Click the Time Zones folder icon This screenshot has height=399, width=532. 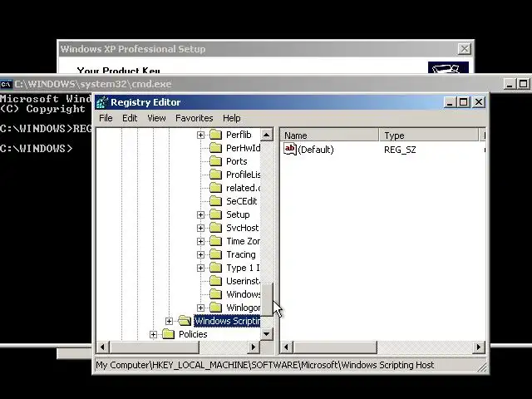(x=215, y=241)
